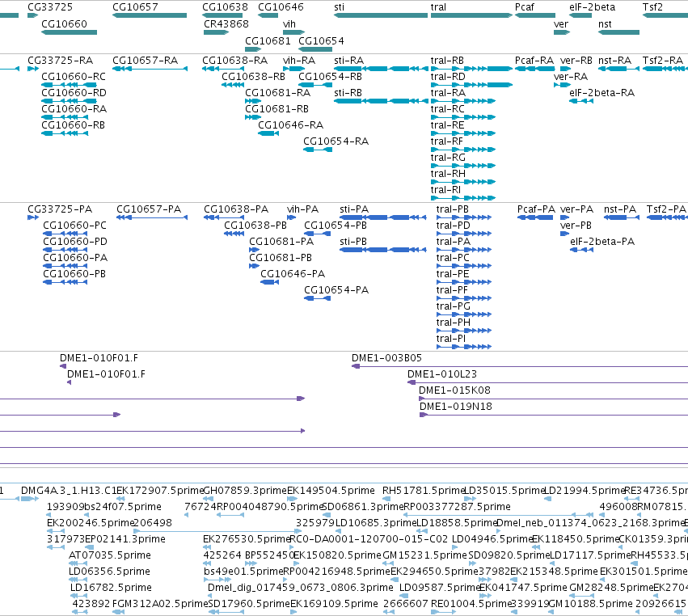Open the vih-PA CDS label
Viewport: 688px width, 616px height.
pos(302,209)
